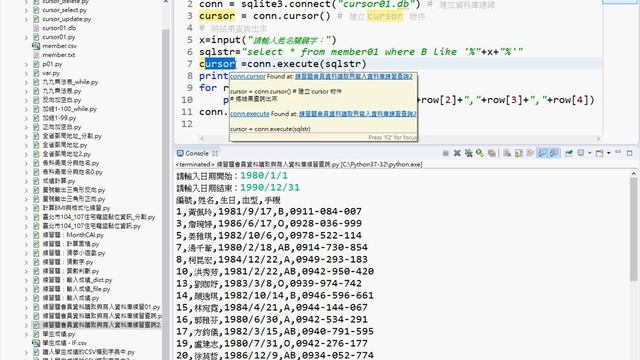Viewport: 640px width, 360px height.
Task: Open file link next to conn.cursor Found at
Action: (x=353, y=76)
